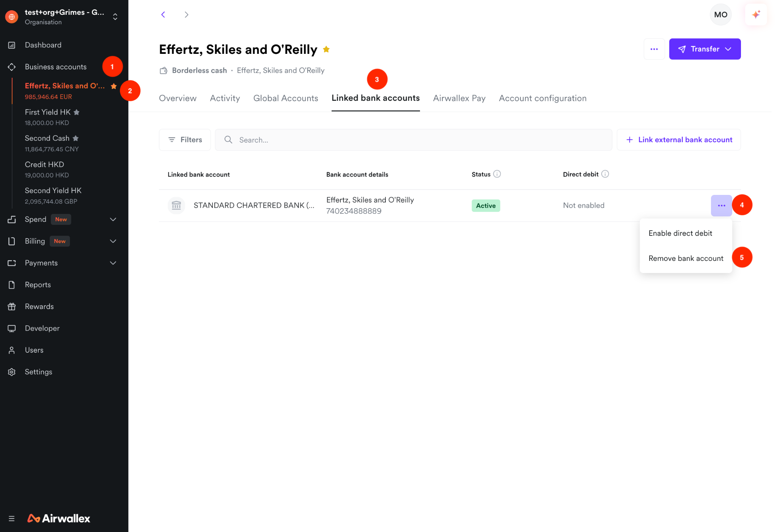The width and height of the screenshot is (777, 532).
Task: Open the row actions ellipsis menu
Action: pyautogui.click(x=721, y=206)
